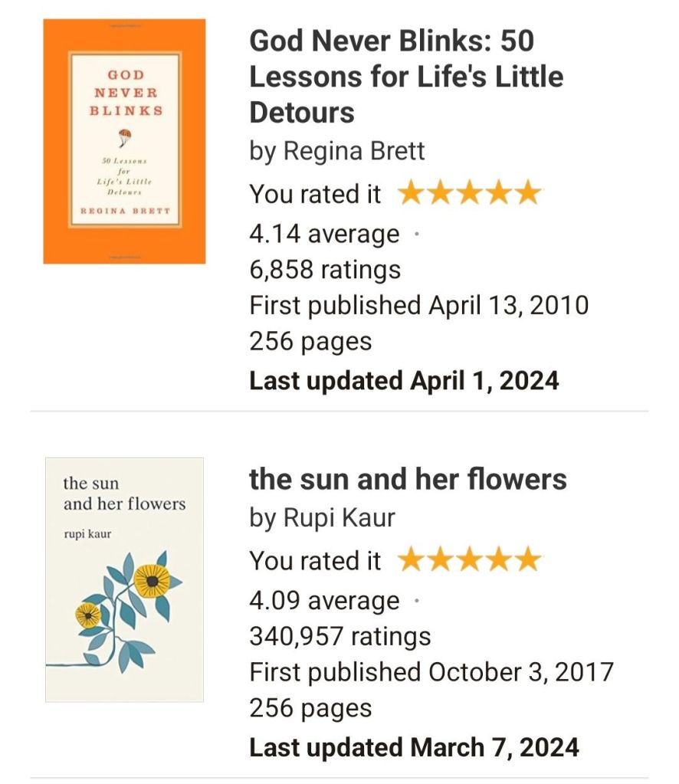Open the sun and her flowers cover image
679x784 pixels.
(x=124, y=579)
